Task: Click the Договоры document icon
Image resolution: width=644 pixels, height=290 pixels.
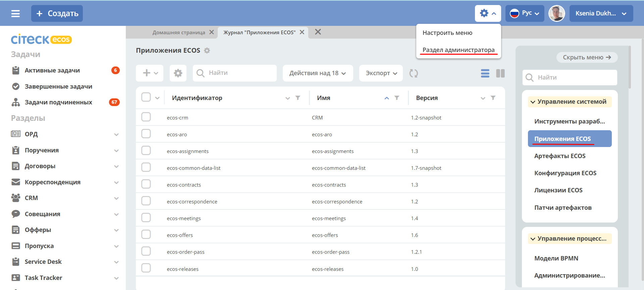Action: (x=16, y=166)
